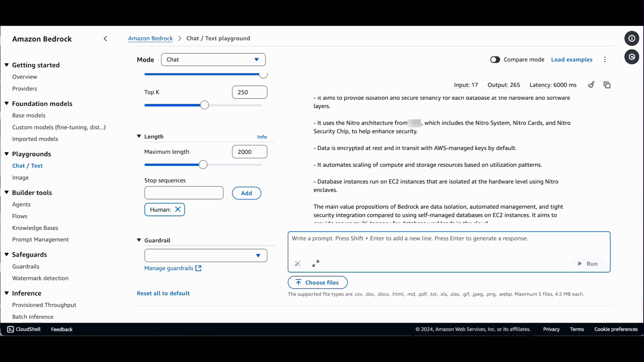644x362 pixels.
Task: Open the Mode dropdown
Action: tap(213, 60)
